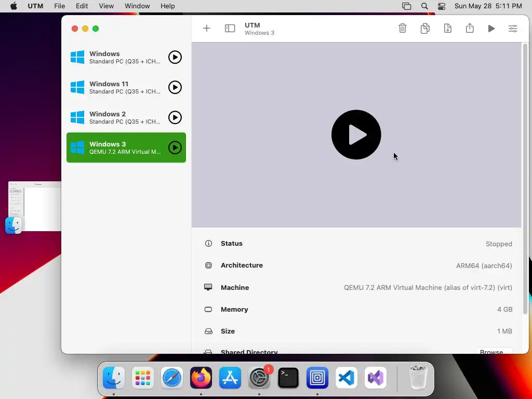Open Visual Studio from the Dock
Image resolution: width=532 pixels, height=399 pixels.
pos(376,378)
